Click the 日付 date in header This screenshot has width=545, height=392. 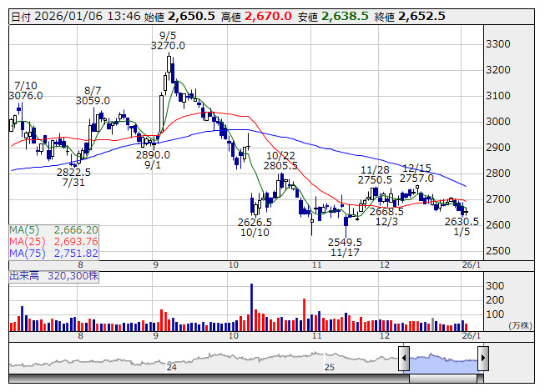pos(74,16)
